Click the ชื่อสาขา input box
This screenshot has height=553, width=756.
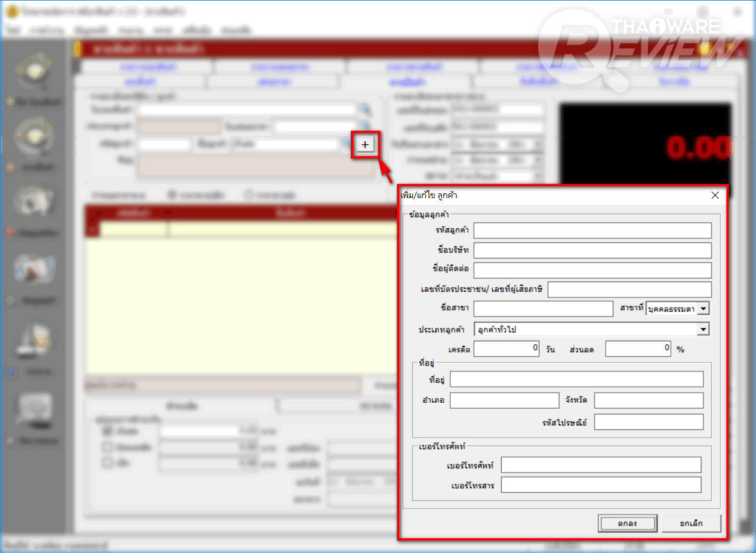tap(544, 309)
